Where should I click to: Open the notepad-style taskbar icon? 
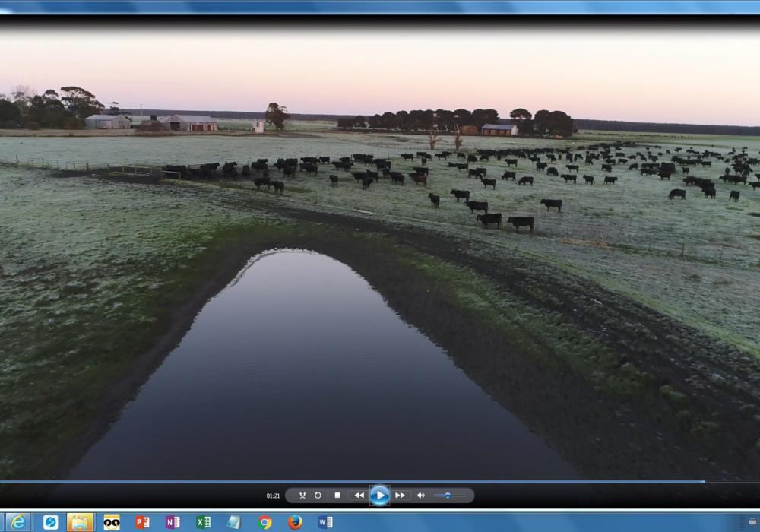(x=233, y=522)
